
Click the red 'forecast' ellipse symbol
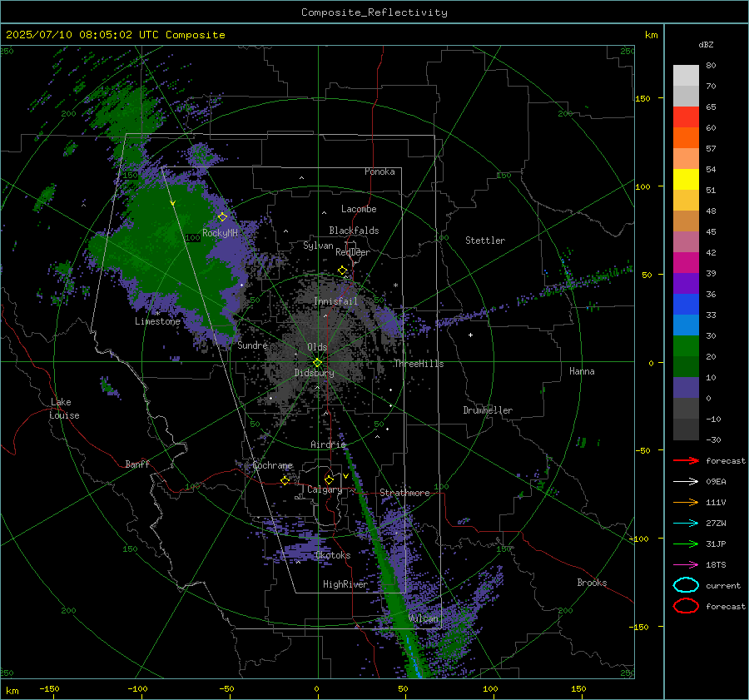coord(686,606)
